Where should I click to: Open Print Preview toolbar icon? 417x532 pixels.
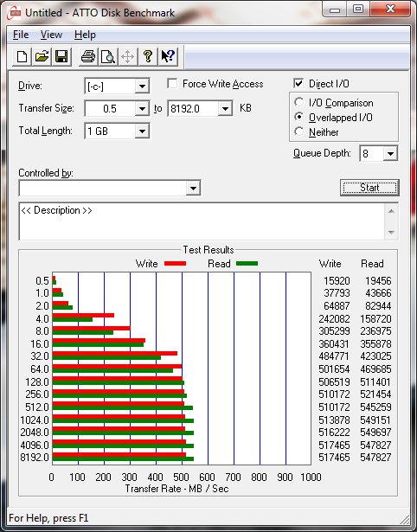pos(108,57)
